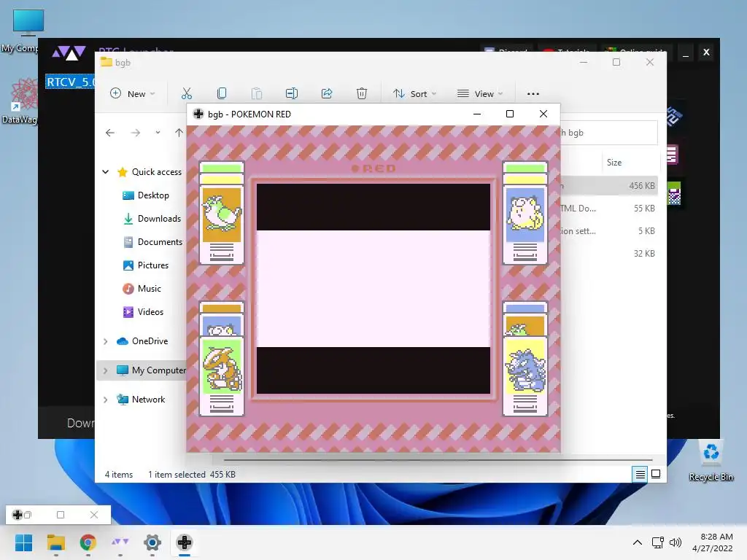Image resolution: width=747 pixels, height=560 pixels.
Task: Select Downloads in navigation pane
Action: 152,219
